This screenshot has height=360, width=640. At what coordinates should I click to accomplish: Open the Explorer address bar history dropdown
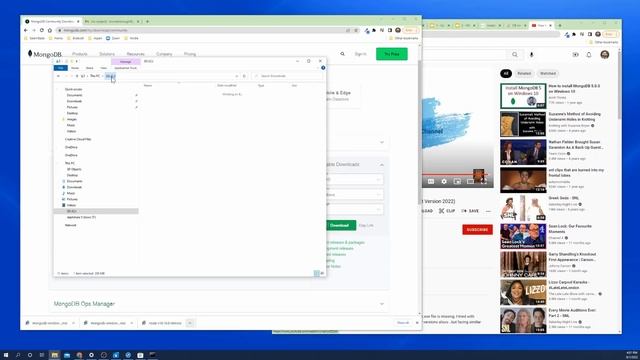click(x=237, y=76)
